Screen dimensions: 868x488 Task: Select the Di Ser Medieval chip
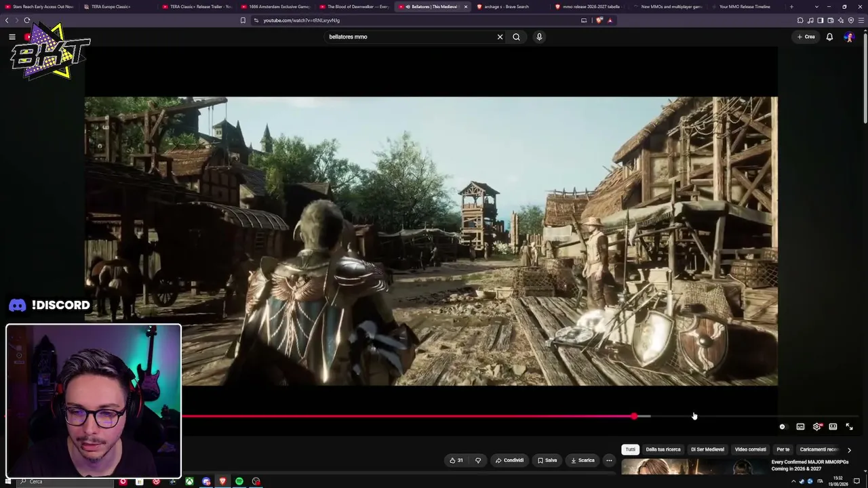click(x=707, y=449)
